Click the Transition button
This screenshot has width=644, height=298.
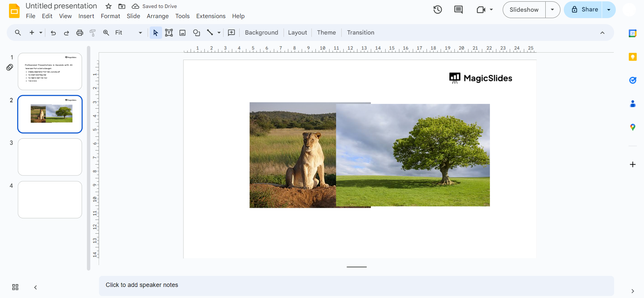(x=360, y=33)
